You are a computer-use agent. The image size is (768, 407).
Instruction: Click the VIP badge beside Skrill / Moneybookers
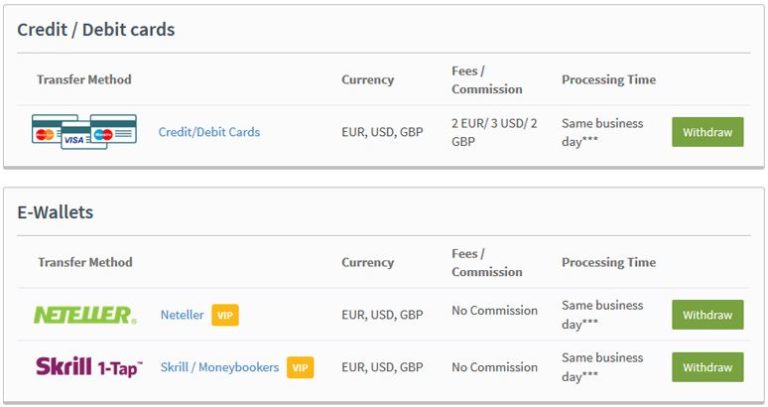(x=300, y=367)
